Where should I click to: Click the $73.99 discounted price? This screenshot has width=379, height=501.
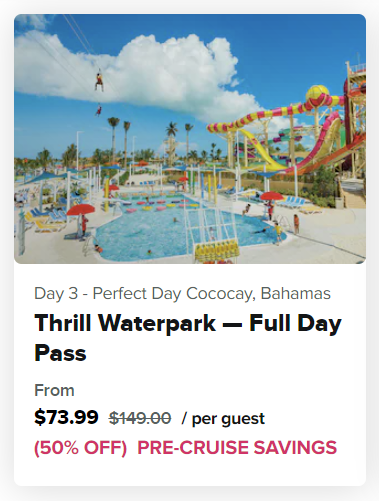coord(66,417)
